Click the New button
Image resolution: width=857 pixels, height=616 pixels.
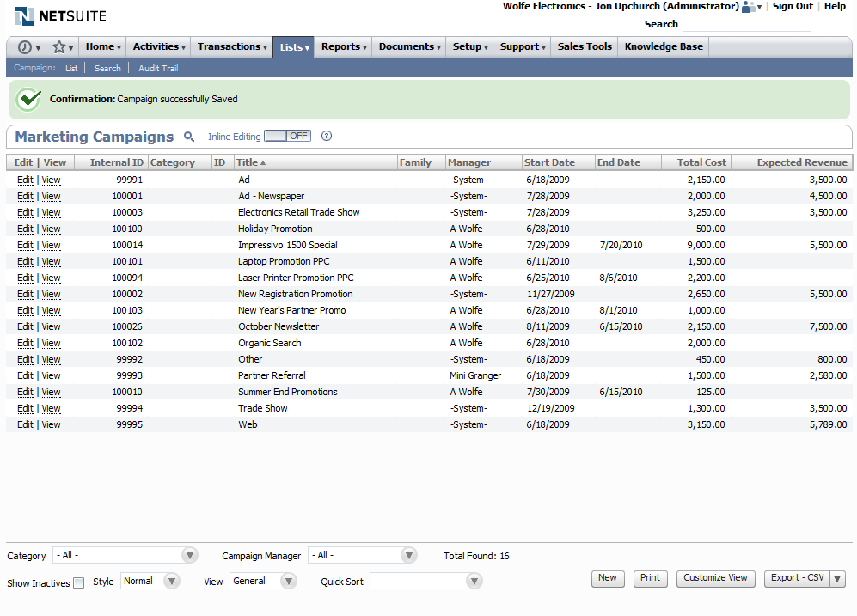point(608,578)
